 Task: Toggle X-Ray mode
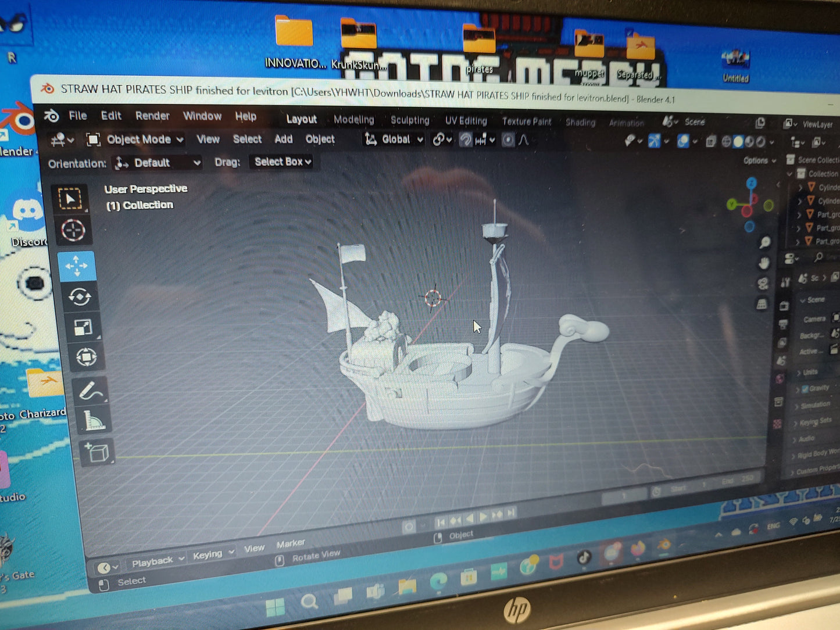(710, 142)
